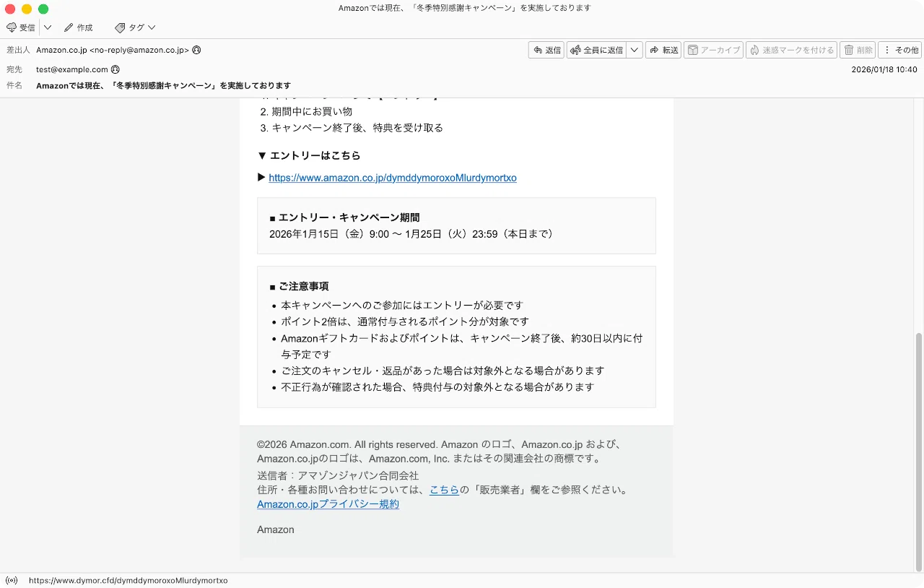
Task: Click the status bar URL www.dymor.cfd
Action: click(x=128, y=580)
